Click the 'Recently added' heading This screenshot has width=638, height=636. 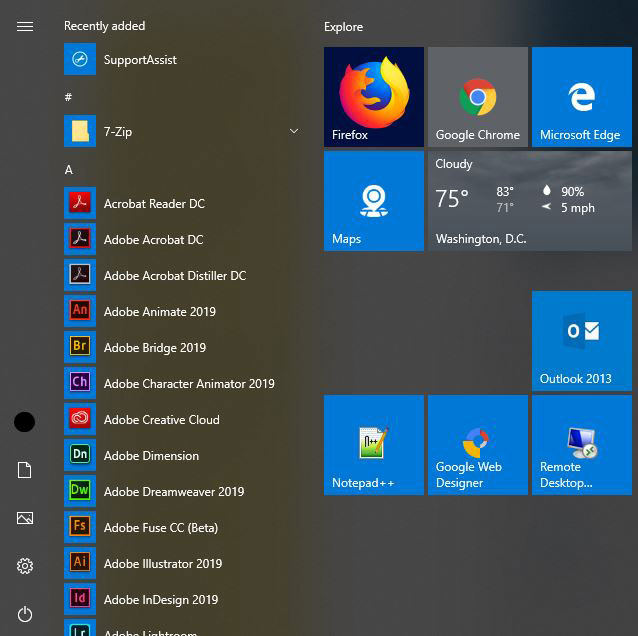105,26
